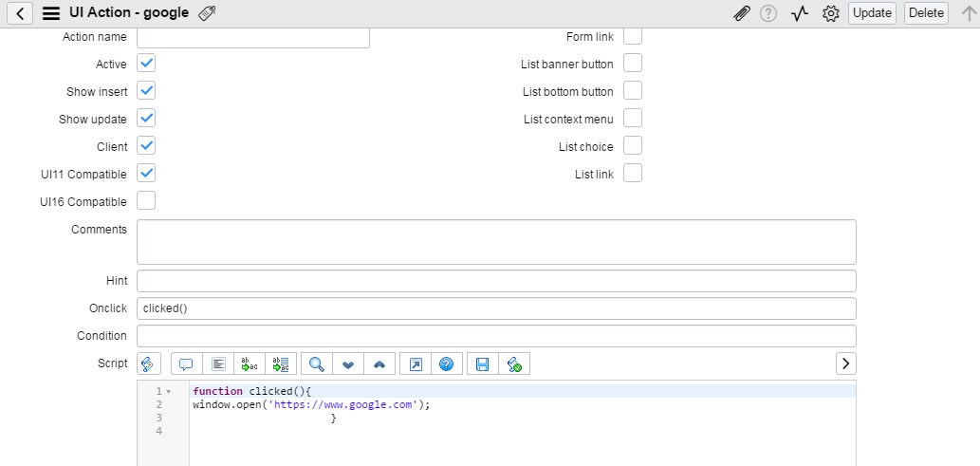Open form personalization gear icon
Viewport: 980px width, 466px height.
click(830, 13)
